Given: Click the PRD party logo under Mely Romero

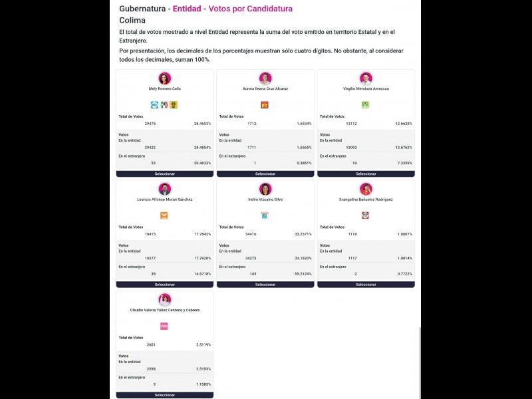Looking at the screenshot, I should [x=174, y=104].
